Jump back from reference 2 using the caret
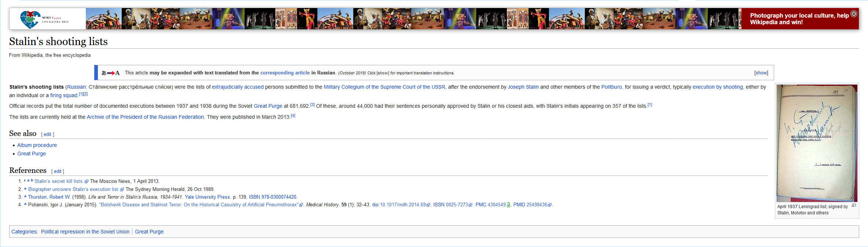The height and width of the screenshot is (247, 868). click(25, 189)
